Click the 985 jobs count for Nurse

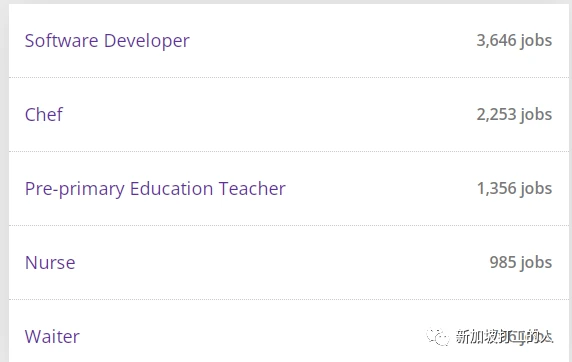(521, 262)
